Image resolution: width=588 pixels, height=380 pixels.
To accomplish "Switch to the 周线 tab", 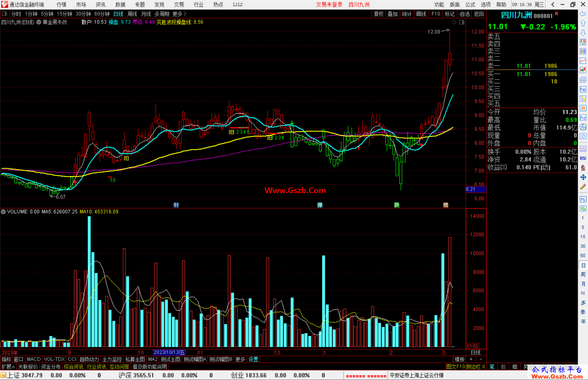I will 132,14.
